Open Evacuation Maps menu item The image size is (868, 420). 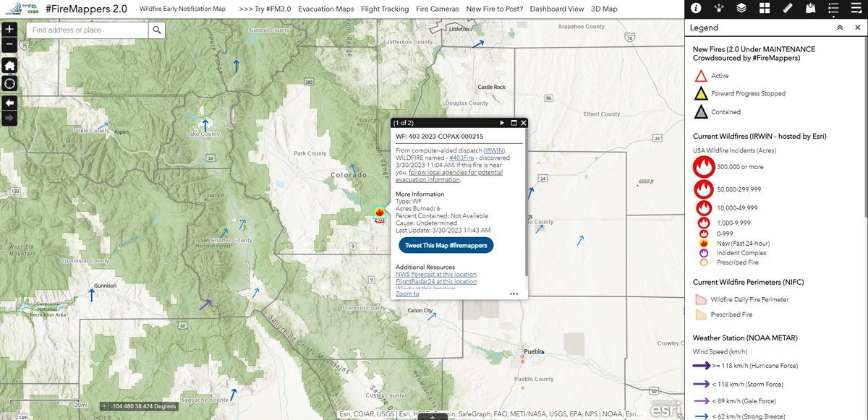326,9
